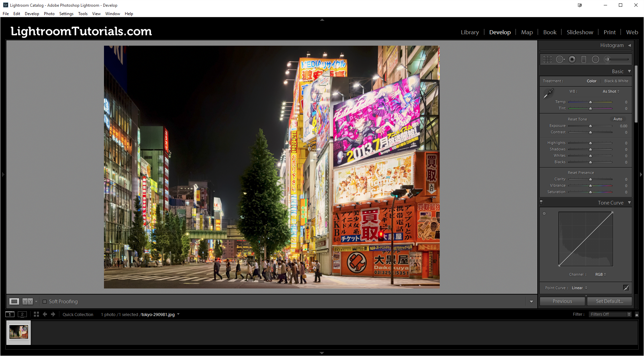Open the Channel RGB dropdown
644x356 pixels.
click(600, 274)
